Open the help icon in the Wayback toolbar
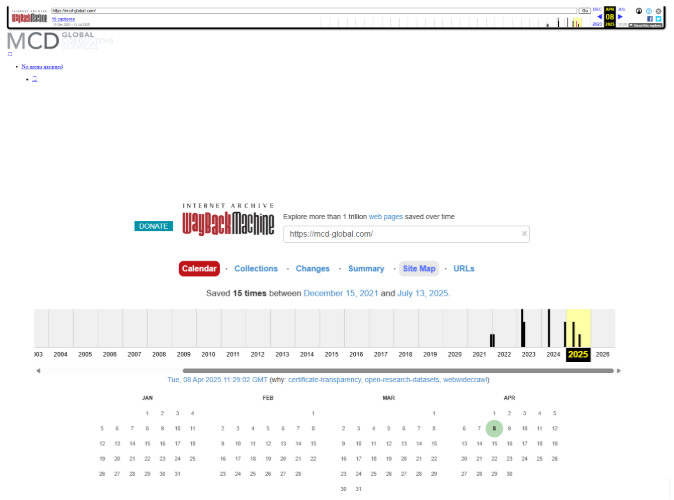The width and height of the screenshot is (674, 500). point(649,11)
